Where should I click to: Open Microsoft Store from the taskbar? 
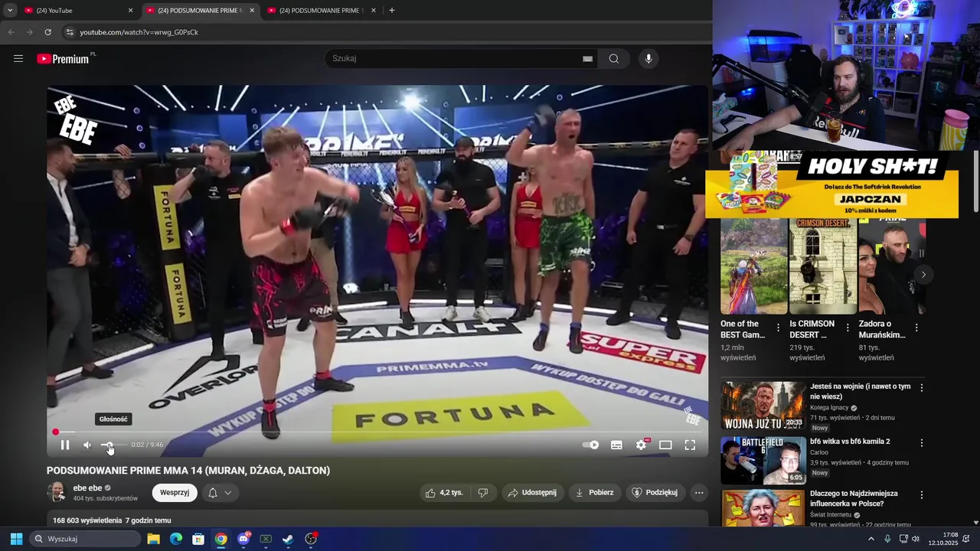(x=198, y=539)
